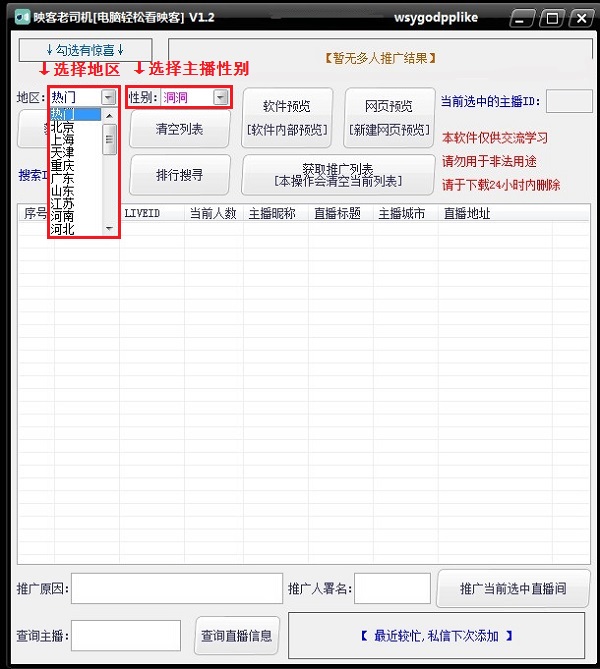This screenshot has width=600, height=669.
Task: Open the 地区 region dropdown arrow
Action: tap(108, 97)
